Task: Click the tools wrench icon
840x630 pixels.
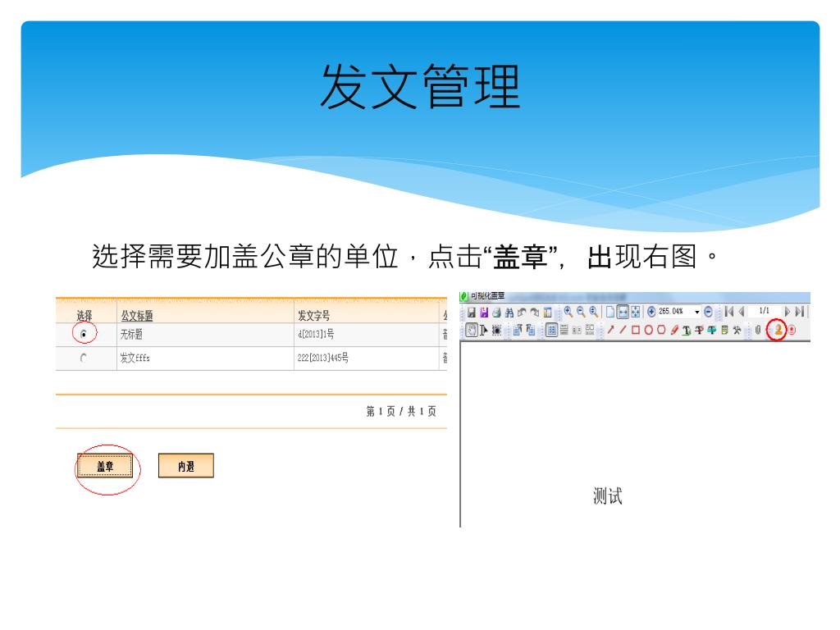Action: tap(737, 331)
